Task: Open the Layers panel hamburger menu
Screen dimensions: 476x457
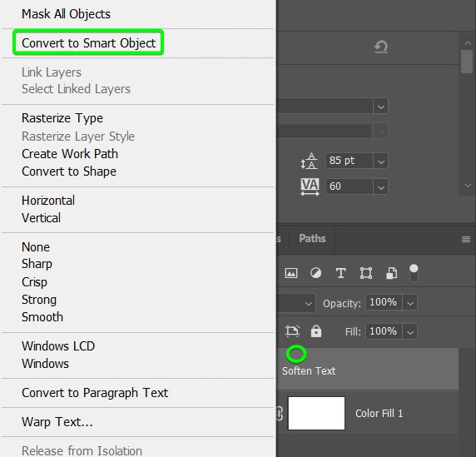Action: [466, 239]
